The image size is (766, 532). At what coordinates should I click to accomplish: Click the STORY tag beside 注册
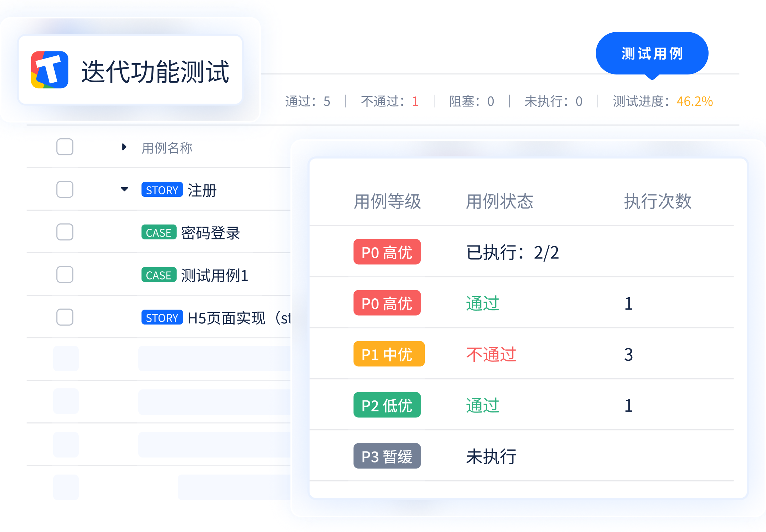(162, 190)
